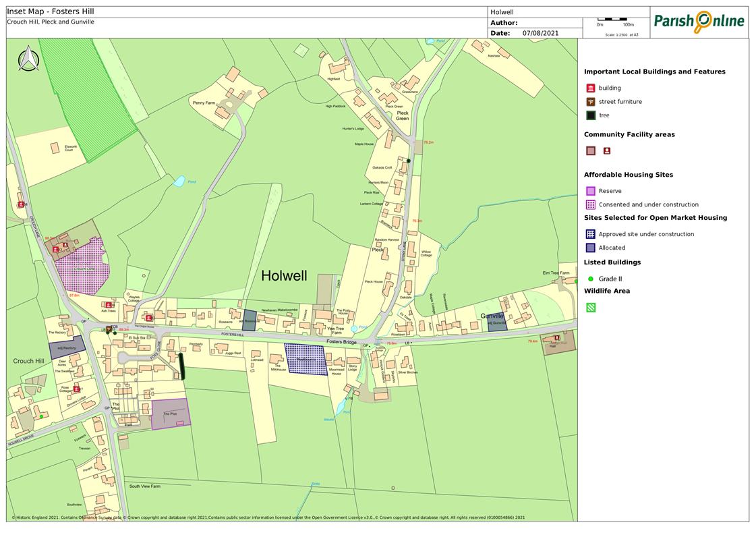Viewport: 756px width, 535px height.
Task: Click the tree marker beside Oakside Croft
Action: 409,161
